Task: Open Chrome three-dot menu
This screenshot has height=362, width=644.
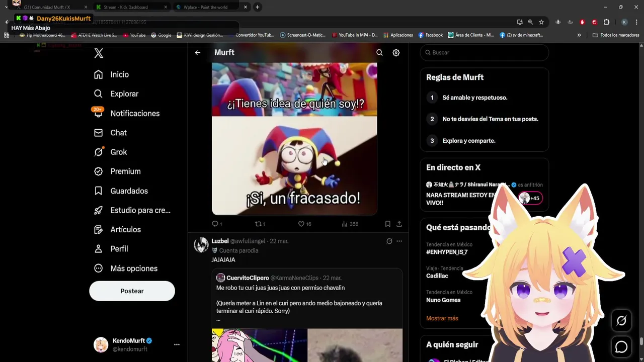Action: coord(636,22)
